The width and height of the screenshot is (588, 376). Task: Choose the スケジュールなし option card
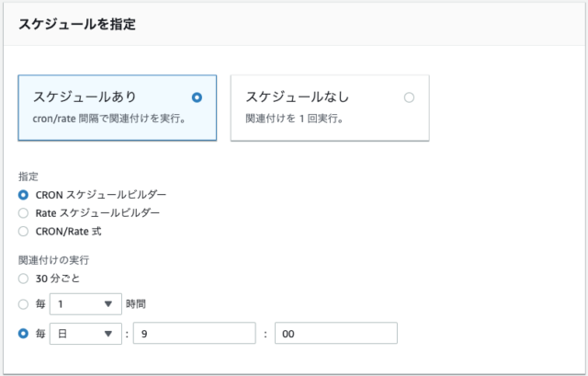330,108
